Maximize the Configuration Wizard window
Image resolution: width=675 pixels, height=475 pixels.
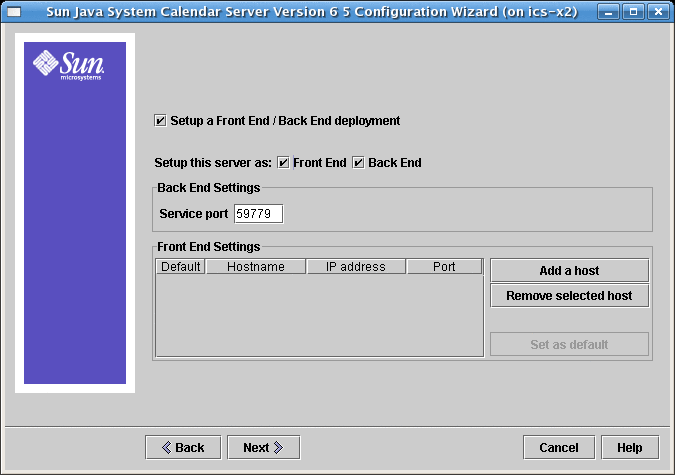[x=633, y=12]
